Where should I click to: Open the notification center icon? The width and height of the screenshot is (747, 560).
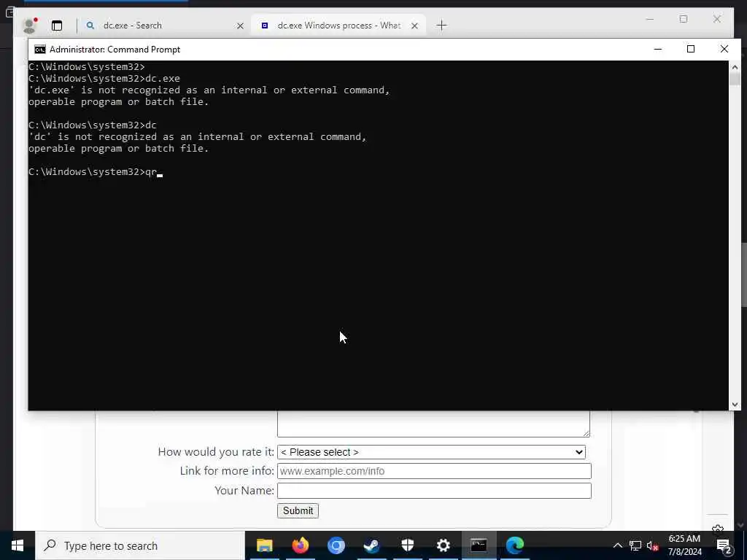pyautogui.click(x=724, y=545)
